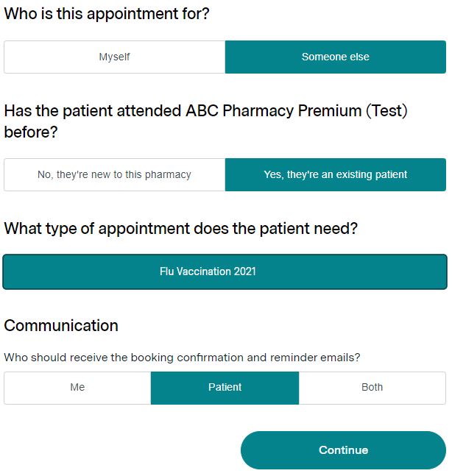Mark the patient as new to the pharmacy
Viewport: 452px width, 476px height.
(115, 174)
